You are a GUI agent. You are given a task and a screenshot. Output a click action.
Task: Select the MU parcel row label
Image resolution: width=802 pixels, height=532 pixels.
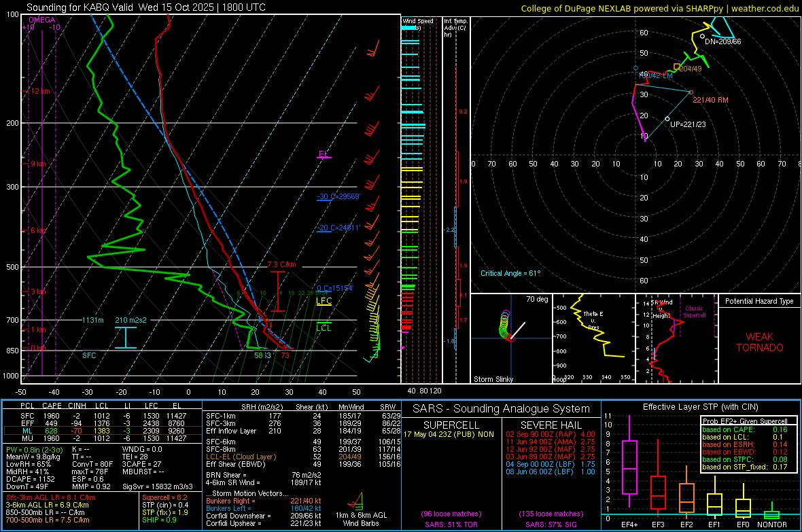pyautogui.click(x=27, y=438)
